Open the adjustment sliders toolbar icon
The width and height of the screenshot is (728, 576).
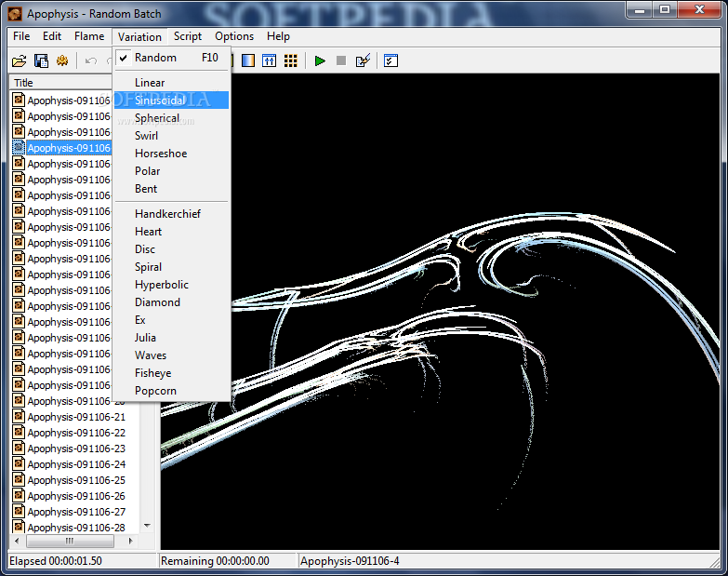tap(270, 60)
